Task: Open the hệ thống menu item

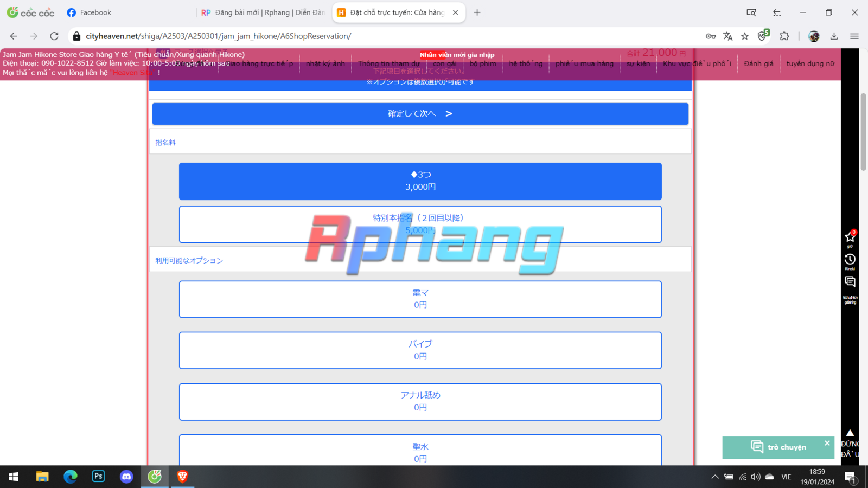Action: point(526,63)
